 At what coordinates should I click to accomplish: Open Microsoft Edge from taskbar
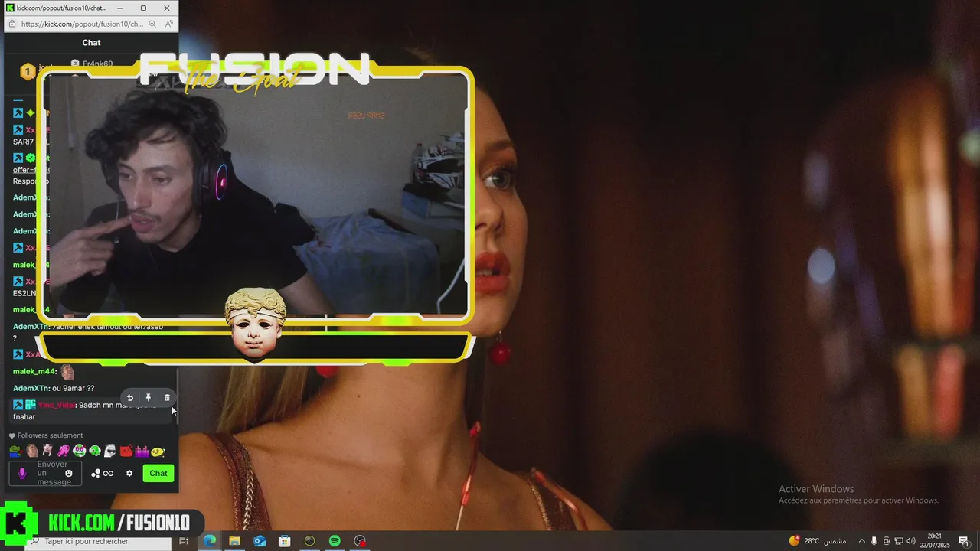[209, 541]
